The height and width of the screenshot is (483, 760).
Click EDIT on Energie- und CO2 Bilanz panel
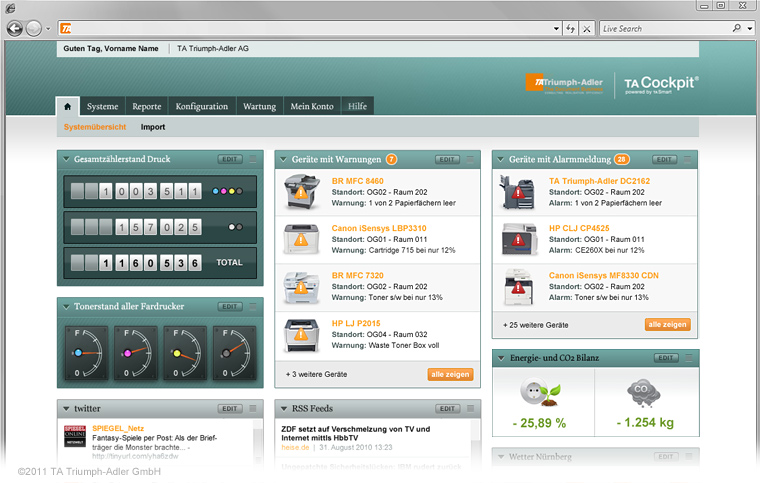(665, 358)
